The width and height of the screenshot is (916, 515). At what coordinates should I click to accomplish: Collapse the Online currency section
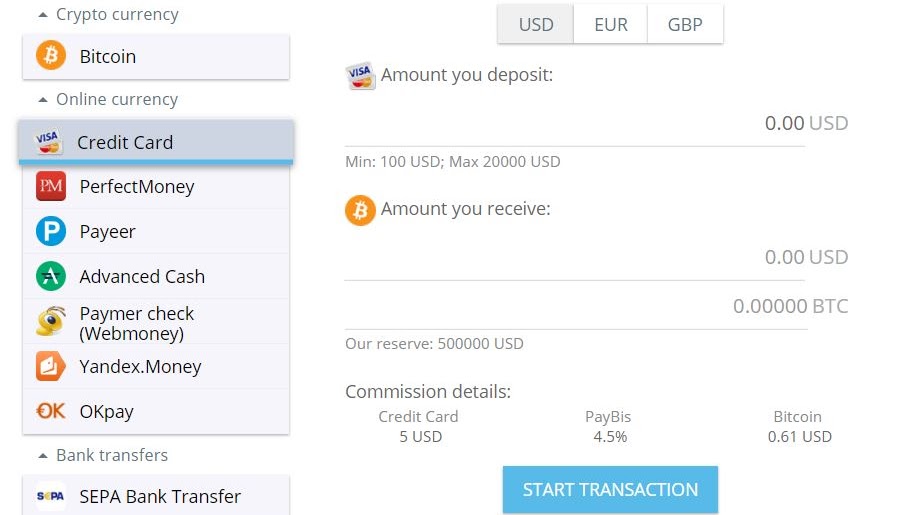[x=43, y=100]
